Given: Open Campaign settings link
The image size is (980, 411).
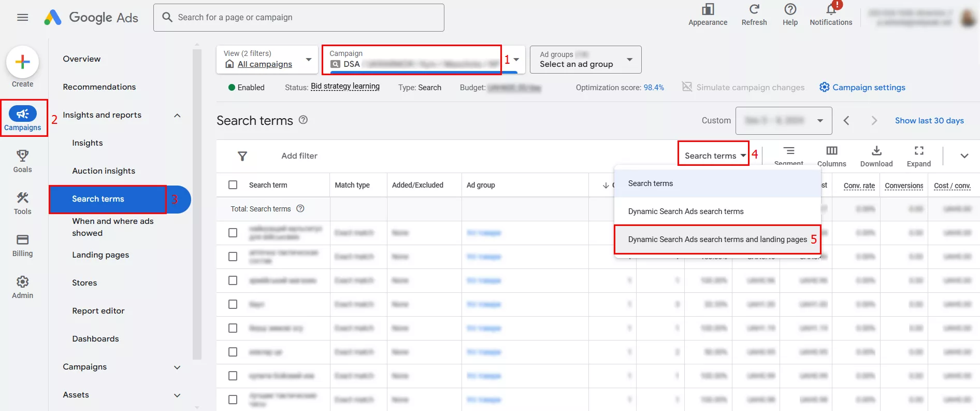Looking at the screenshot, I should (862, 87).
